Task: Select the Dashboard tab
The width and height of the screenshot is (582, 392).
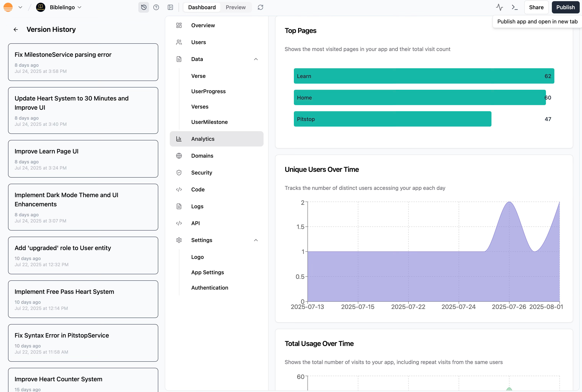Action: tap(202, 7)
